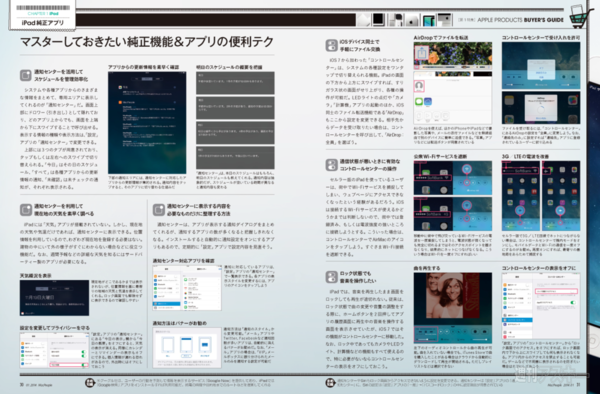Click the 3G/LTEの電波を改善 heading
600x394 pixels.
[525, 156]
